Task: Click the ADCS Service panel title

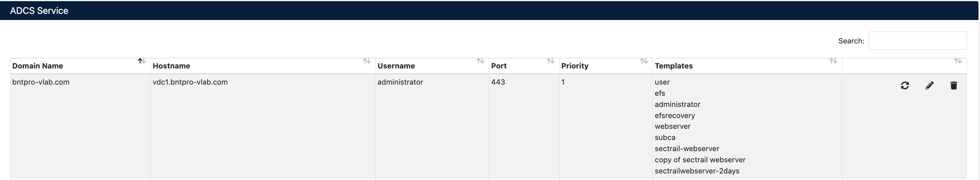Action: (39, 11)
